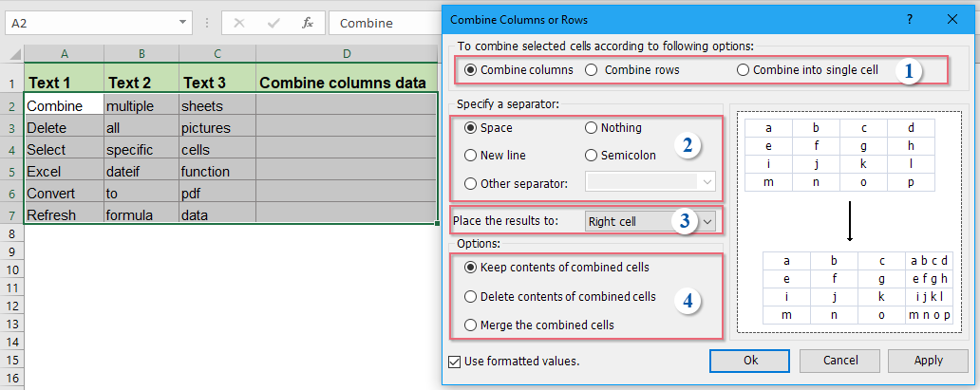Click the Ok button
The image size is (980, 390).
click(750, 361)
